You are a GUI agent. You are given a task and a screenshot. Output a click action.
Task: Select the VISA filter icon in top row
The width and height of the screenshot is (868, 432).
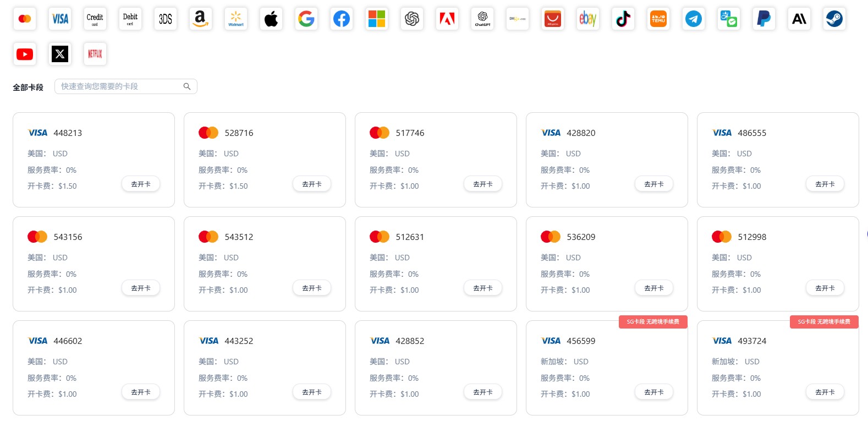pos(60,19)
